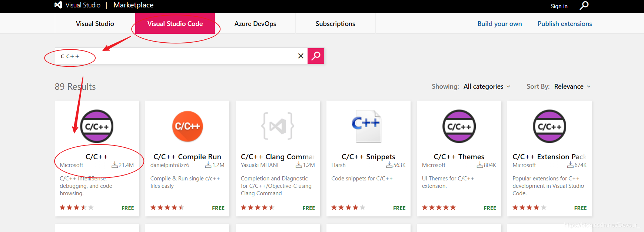Open the All categories dropdown

click(487, 86)
